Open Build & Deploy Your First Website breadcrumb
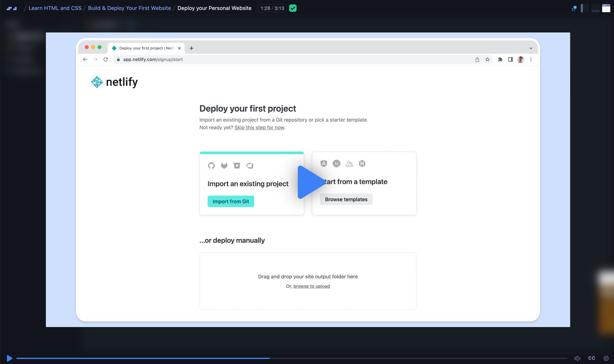 (129, 8)
